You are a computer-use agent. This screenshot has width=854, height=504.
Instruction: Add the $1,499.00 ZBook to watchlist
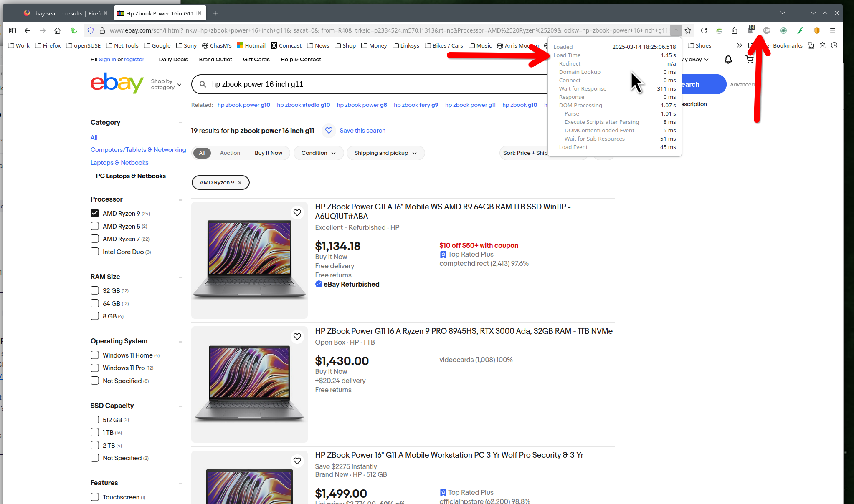[297, 461]
